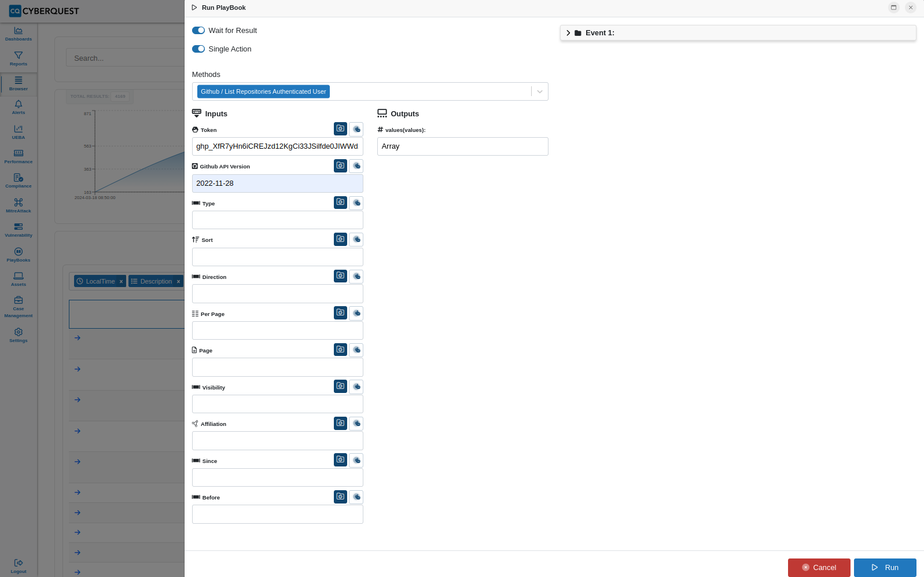
Task: Click the Affiliation input field
Action: pos(278,440)
